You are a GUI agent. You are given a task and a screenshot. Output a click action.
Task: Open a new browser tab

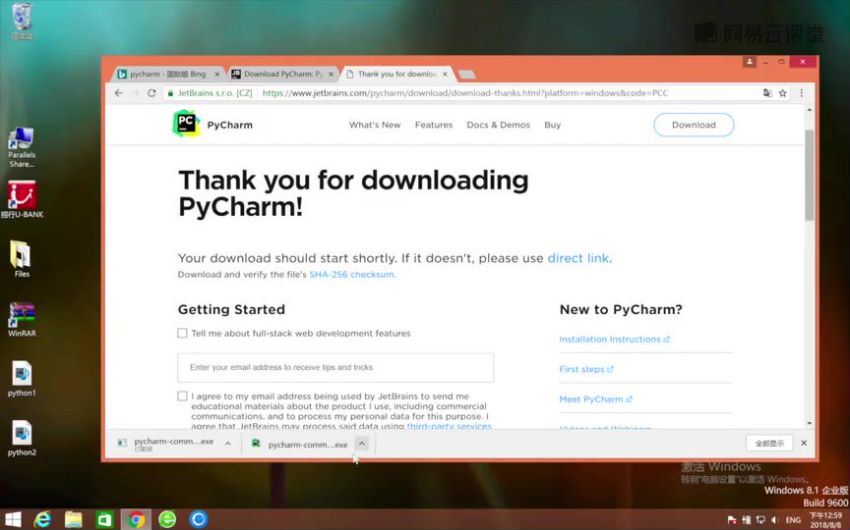coord(467,74)
